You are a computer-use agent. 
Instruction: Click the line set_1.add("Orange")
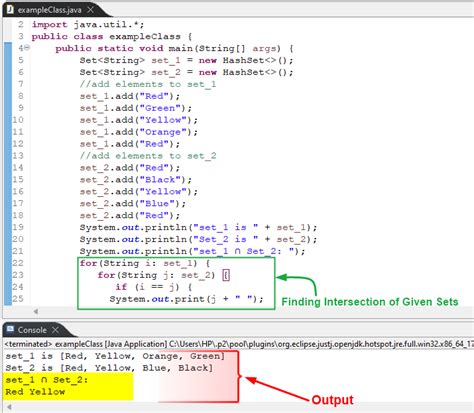(139, 132)
